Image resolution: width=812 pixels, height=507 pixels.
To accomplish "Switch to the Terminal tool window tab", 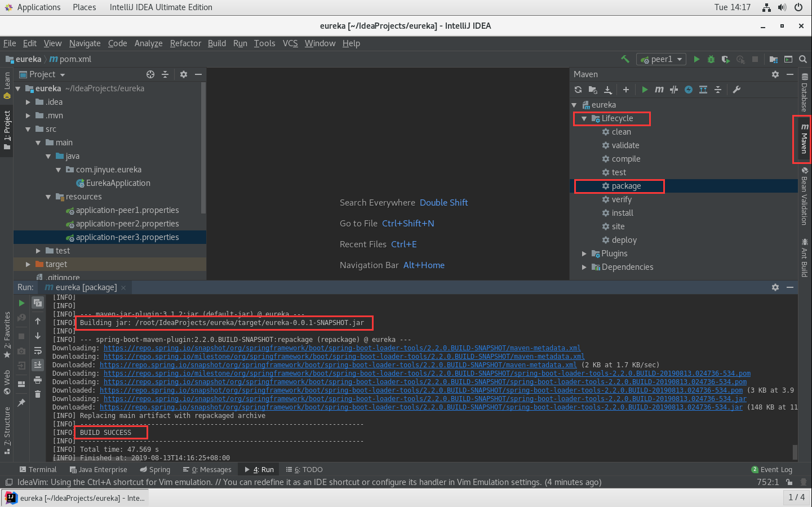I will coord(38,470).
